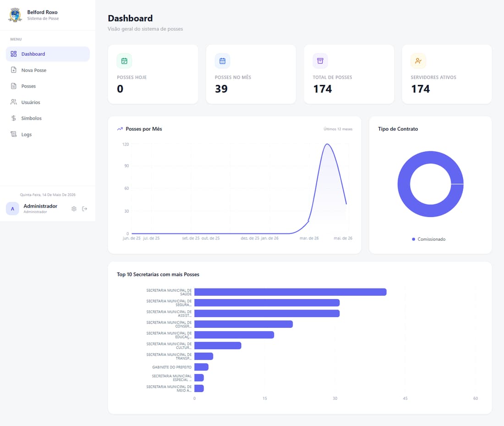Click the Secretaria Municipal de Segura... bar
The image size is (504, 426).
click(267, 303)
